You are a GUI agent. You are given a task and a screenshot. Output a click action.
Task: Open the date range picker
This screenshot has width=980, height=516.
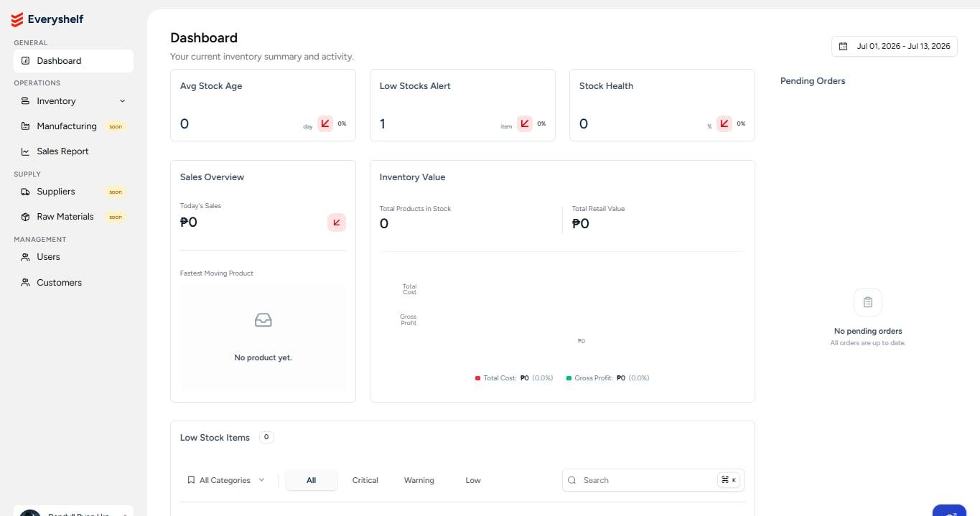(x=895, y=46)
